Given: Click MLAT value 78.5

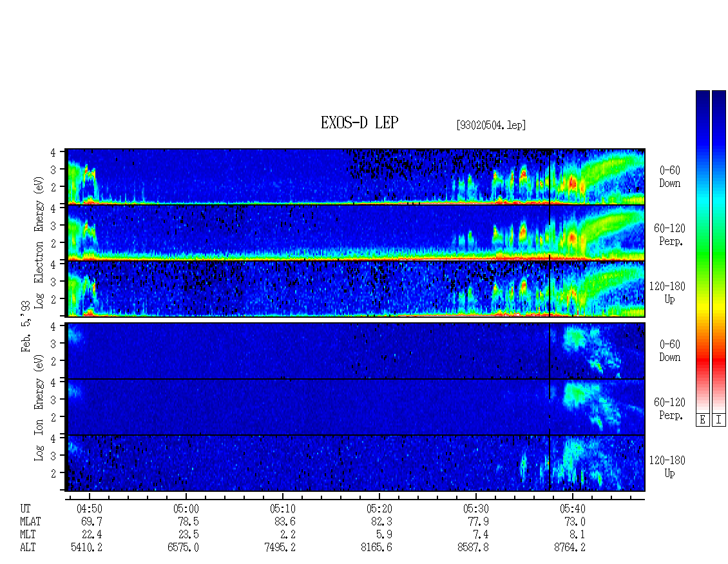Looking at the screenshot, I should pos(189,521).
